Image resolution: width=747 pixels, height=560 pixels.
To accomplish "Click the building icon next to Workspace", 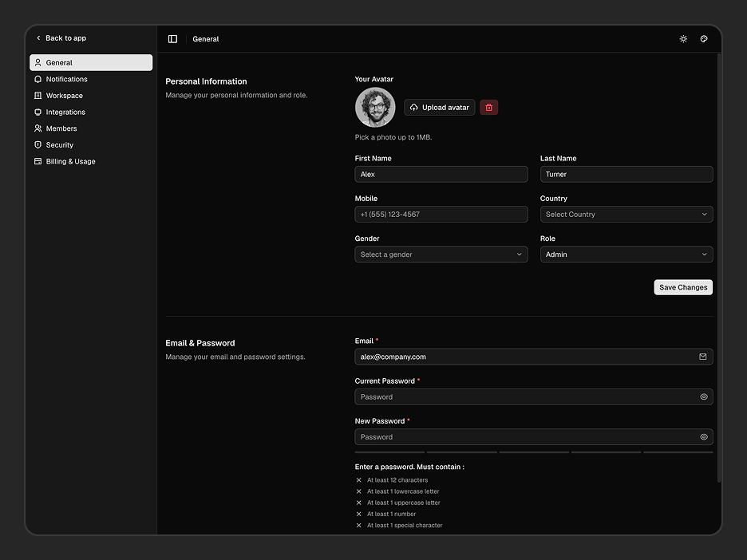I will [x=38, y=96].
